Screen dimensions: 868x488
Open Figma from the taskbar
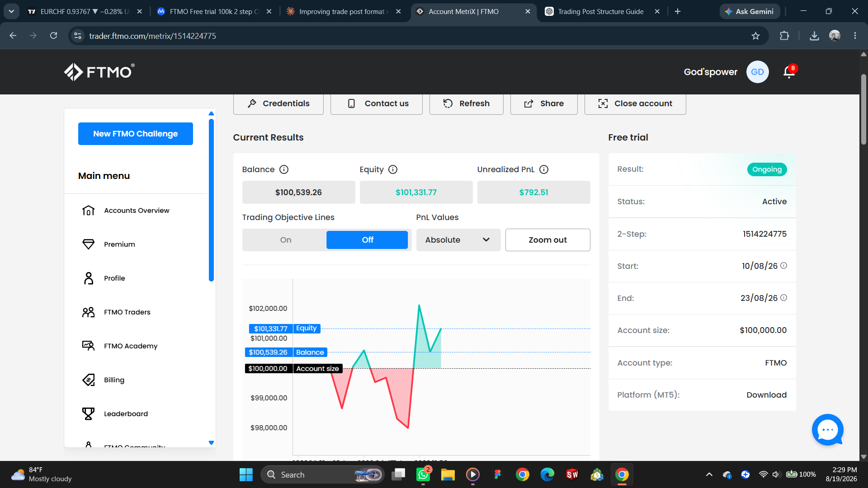(x=498, y=474)
